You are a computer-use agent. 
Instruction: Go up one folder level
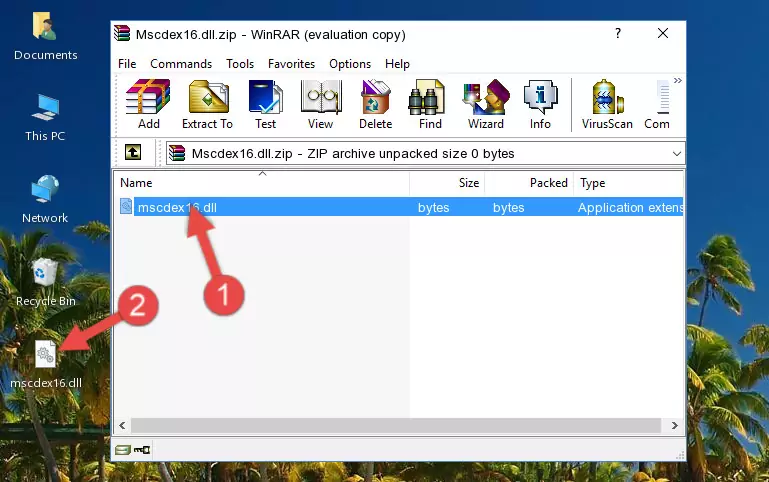[133, 152]
